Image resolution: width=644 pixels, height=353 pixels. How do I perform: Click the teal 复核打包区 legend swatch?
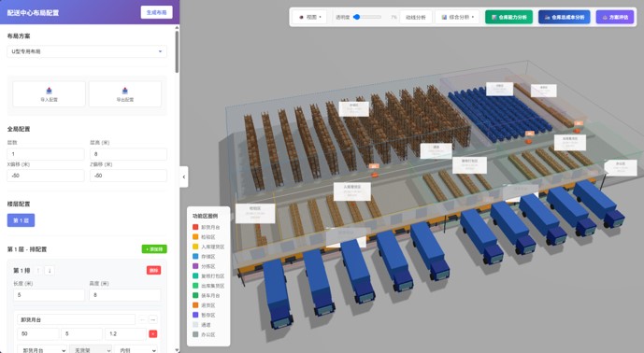pos(195,275)
